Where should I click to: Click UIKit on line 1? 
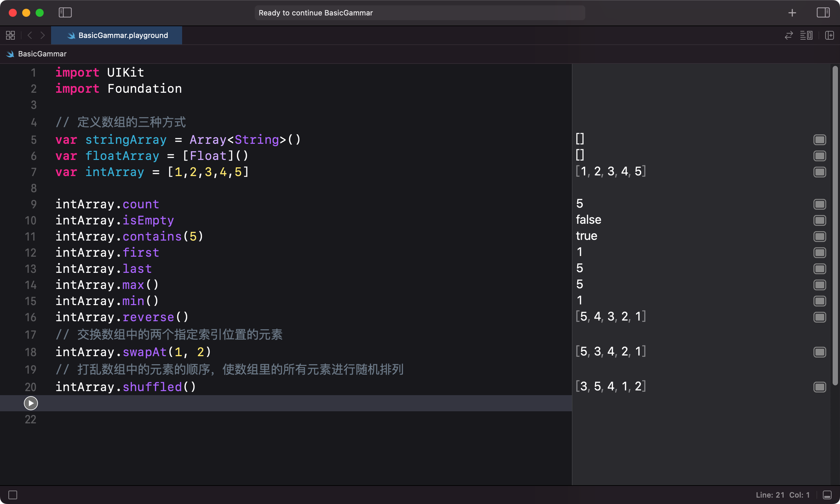tap(126, 72)
